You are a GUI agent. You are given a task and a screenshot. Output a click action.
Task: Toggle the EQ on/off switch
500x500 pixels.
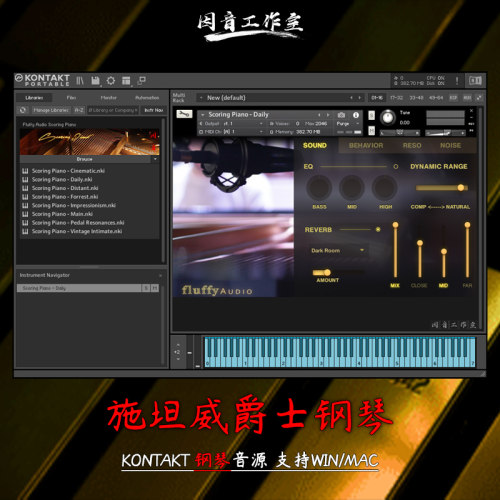[396, 166]
